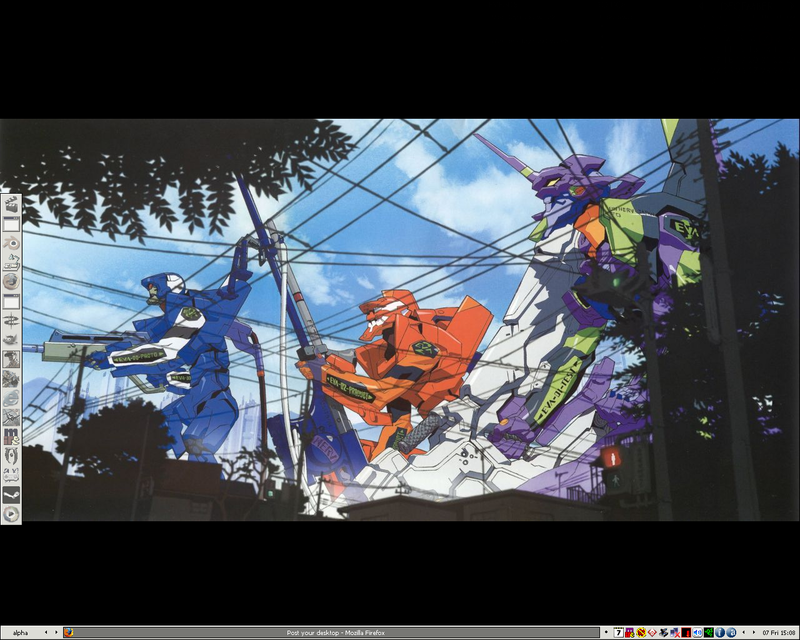Image resolution: width=800 pixels, height=640 pixels.
Task: Click the blue 'a' circle tray icon
Action: point(731,633)
